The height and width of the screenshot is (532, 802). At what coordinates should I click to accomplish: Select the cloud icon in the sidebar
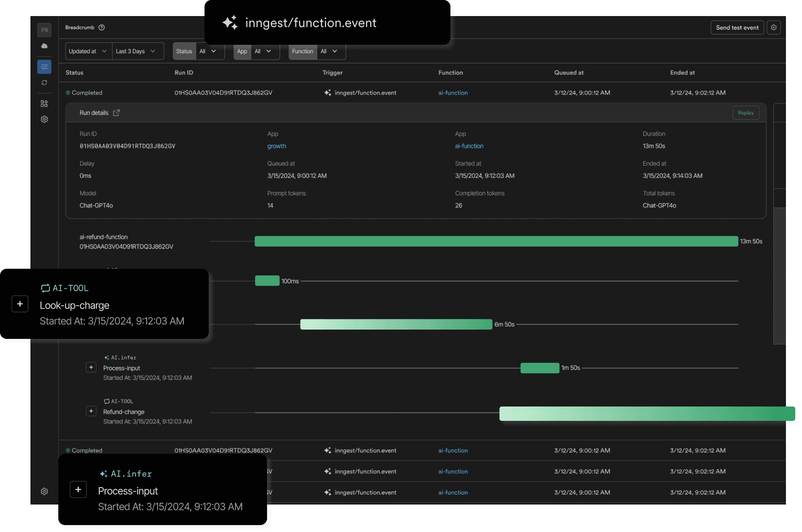44,46
